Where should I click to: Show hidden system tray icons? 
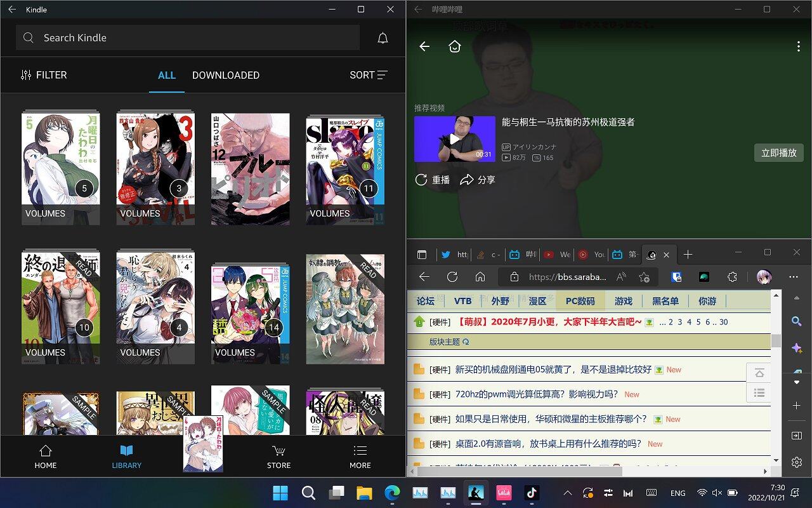(x=568, y=493)
